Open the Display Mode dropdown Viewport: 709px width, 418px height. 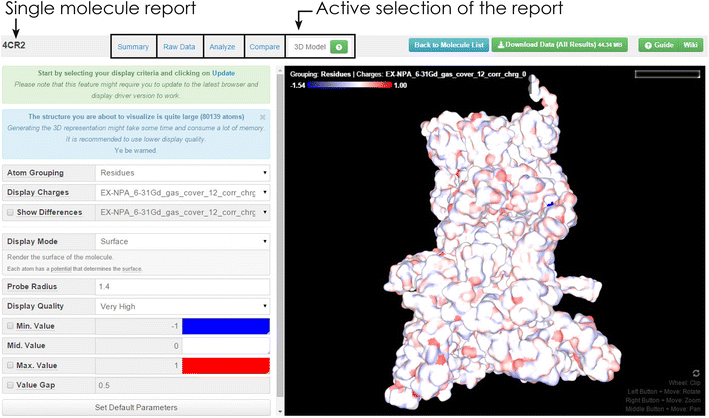tap(181, 241)
